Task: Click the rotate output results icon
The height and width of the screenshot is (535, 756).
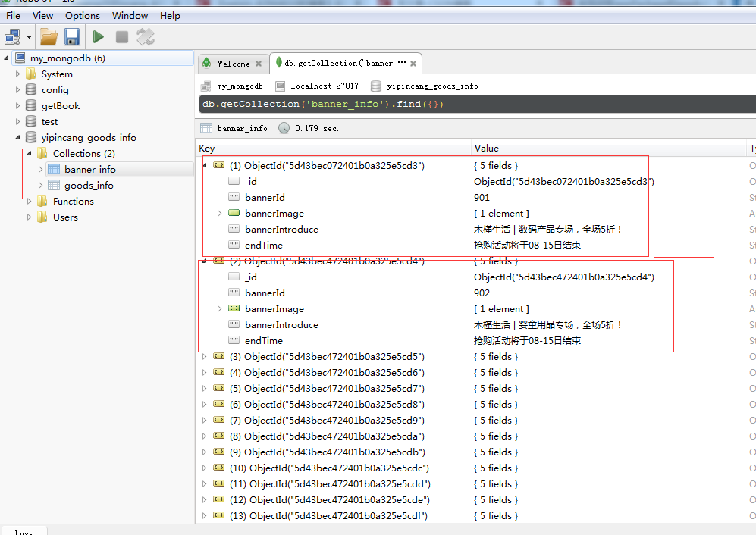Action: [145, 37]
